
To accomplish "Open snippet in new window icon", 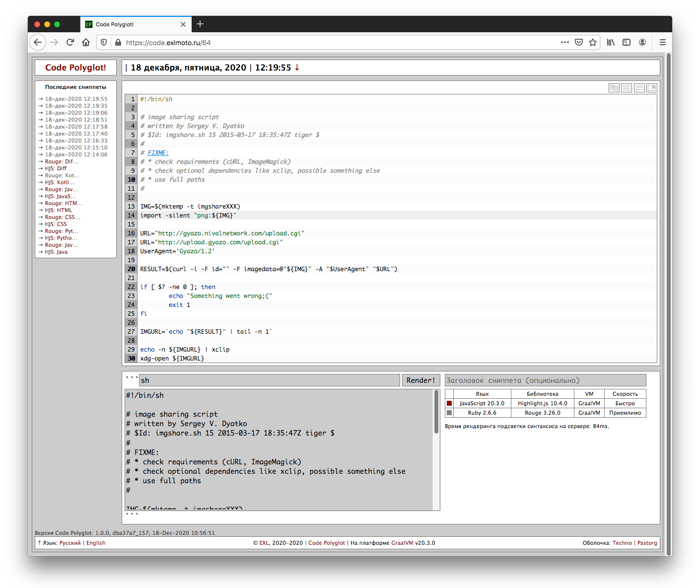I will (652, 88).
